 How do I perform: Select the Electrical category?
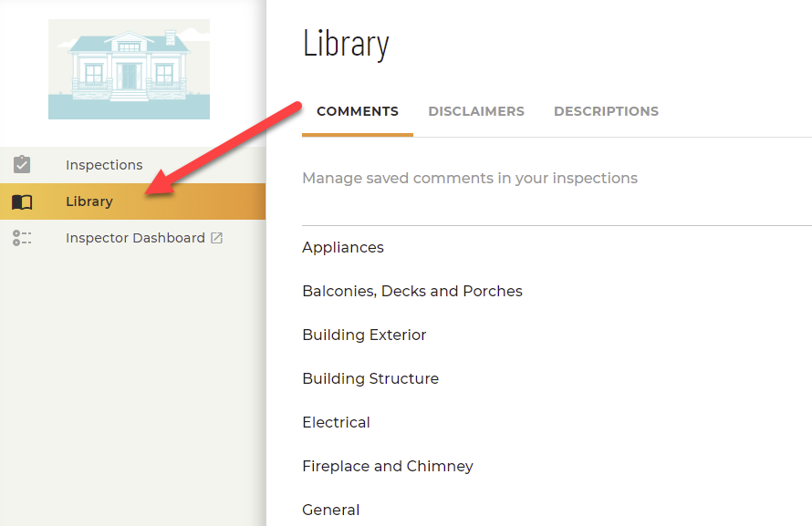tap(336, 423)
